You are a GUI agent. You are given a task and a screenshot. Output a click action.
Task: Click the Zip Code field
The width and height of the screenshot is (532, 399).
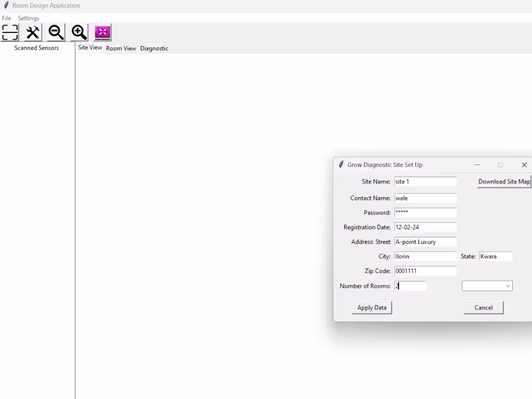pyautogui.click(x=426, y=271)
